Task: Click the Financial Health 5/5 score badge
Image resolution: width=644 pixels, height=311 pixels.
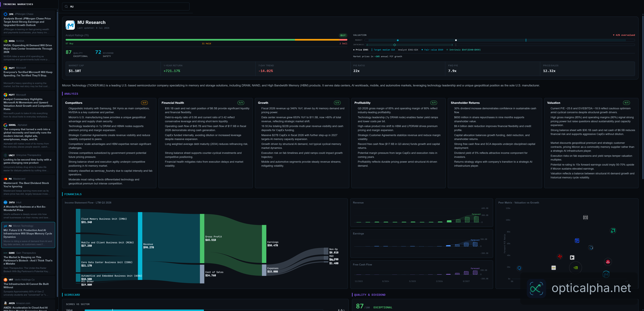Action: [x=241, y=103]
